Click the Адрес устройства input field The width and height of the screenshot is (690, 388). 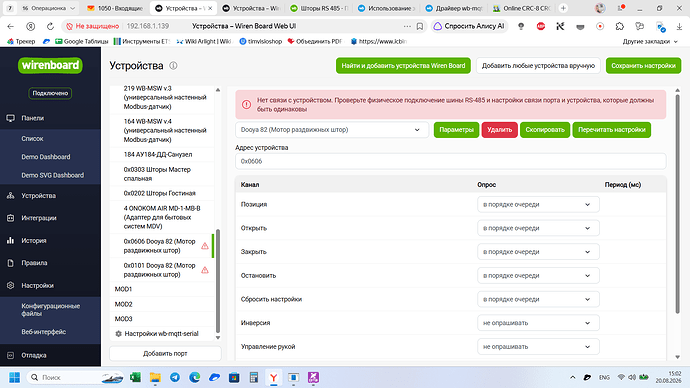tap(451, 161)
